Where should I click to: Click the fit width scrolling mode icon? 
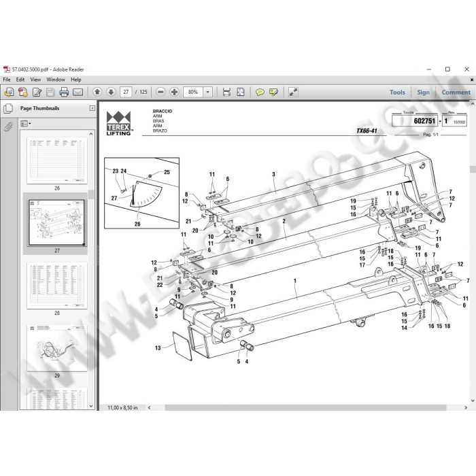226,92
